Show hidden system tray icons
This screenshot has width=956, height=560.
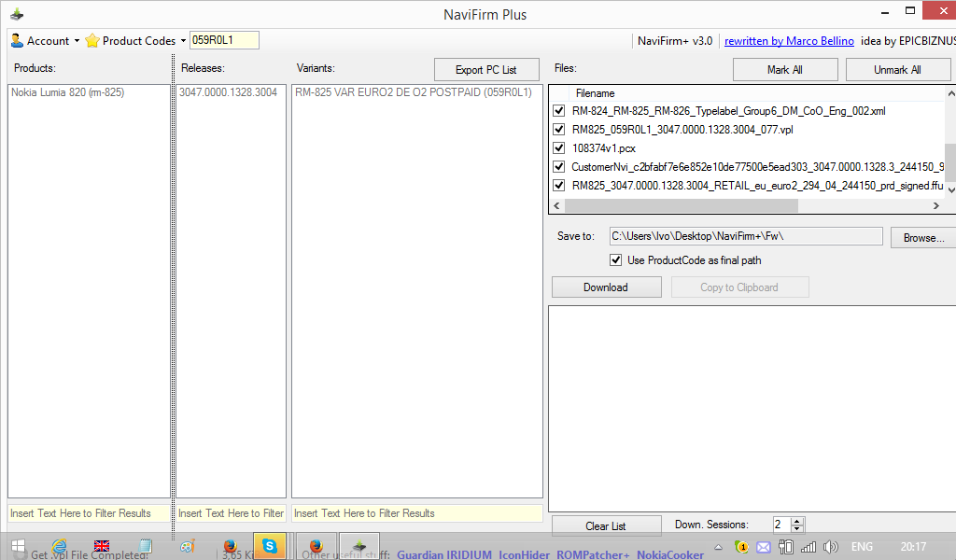pyautogui.click(x=719, y=547)
